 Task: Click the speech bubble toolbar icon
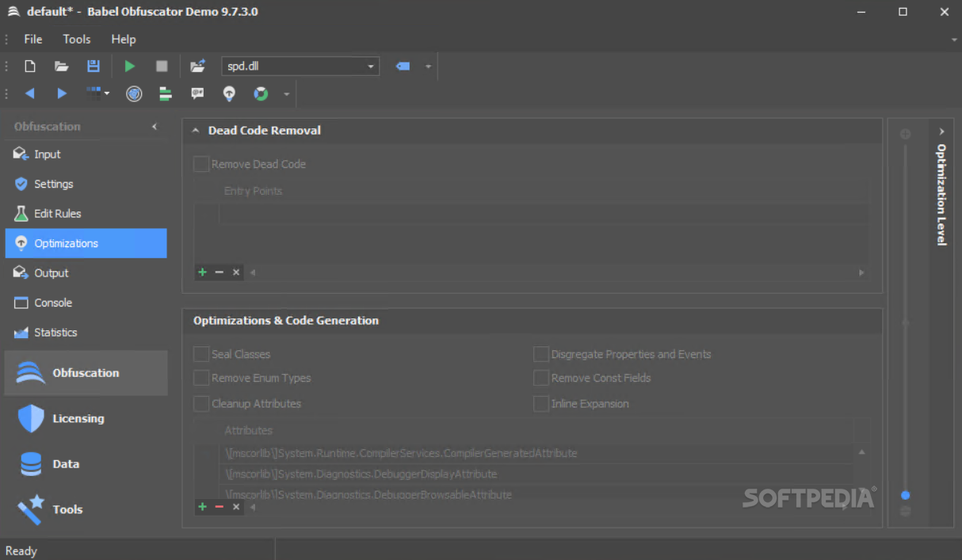pos(197,93)
